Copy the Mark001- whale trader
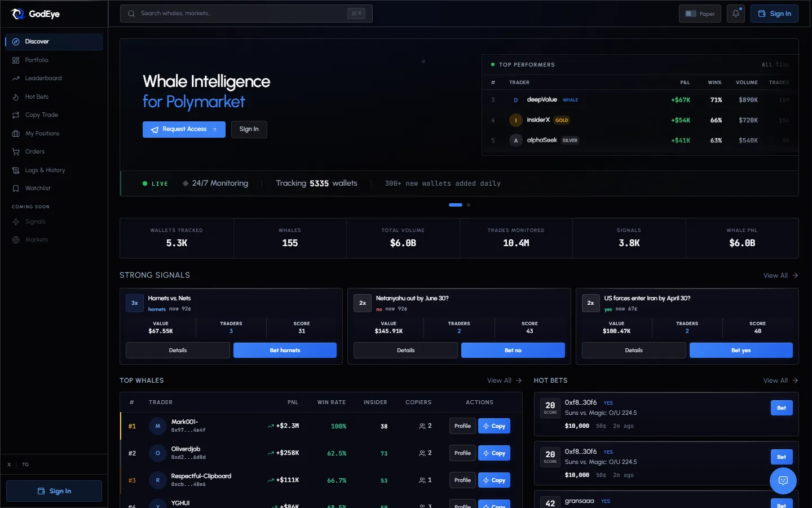This screenshot has height=508, width=812. [x=494, y=426]
